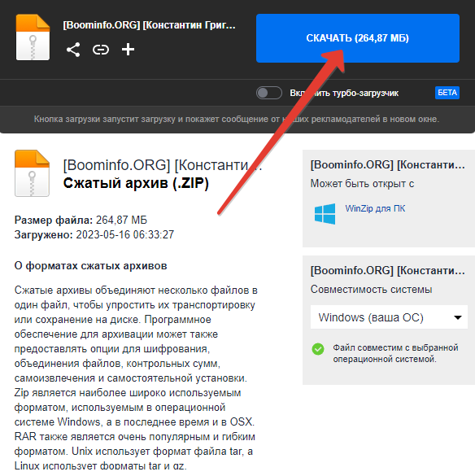The image size is (475, 476).
Task: Click the Сжатый архив (.ZIP) heading
Action: pyautogui.click(x=136, y=183)
